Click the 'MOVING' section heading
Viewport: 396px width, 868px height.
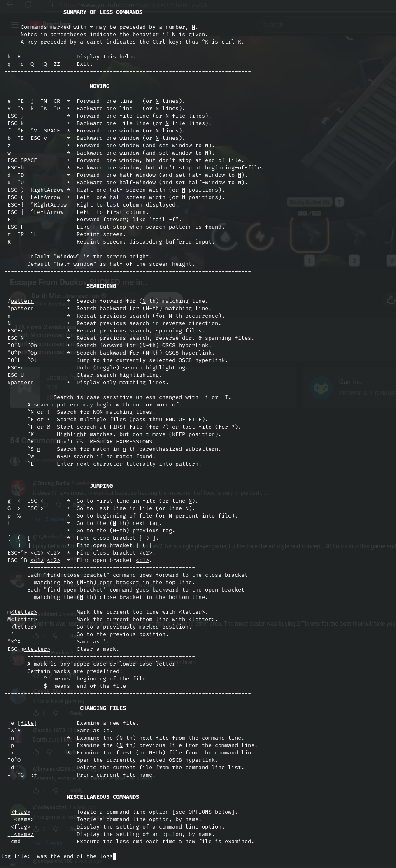100,86
